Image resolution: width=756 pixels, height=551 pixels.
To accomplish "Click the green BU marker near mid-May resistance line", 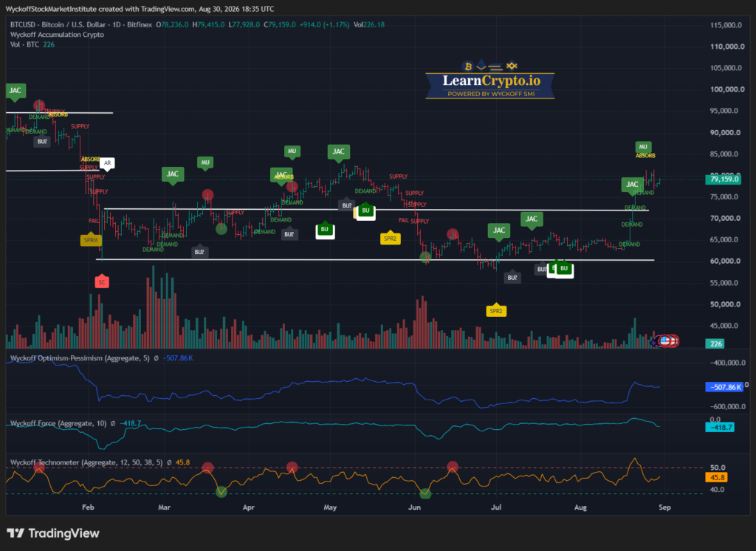I will tap(366, 211).
